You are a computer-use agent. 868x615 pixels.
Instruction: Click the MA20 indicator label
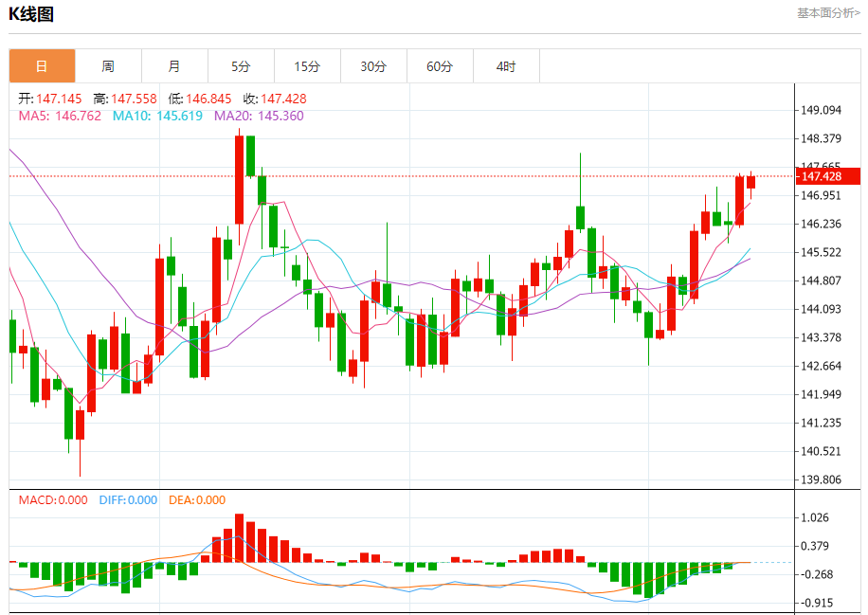259,116
